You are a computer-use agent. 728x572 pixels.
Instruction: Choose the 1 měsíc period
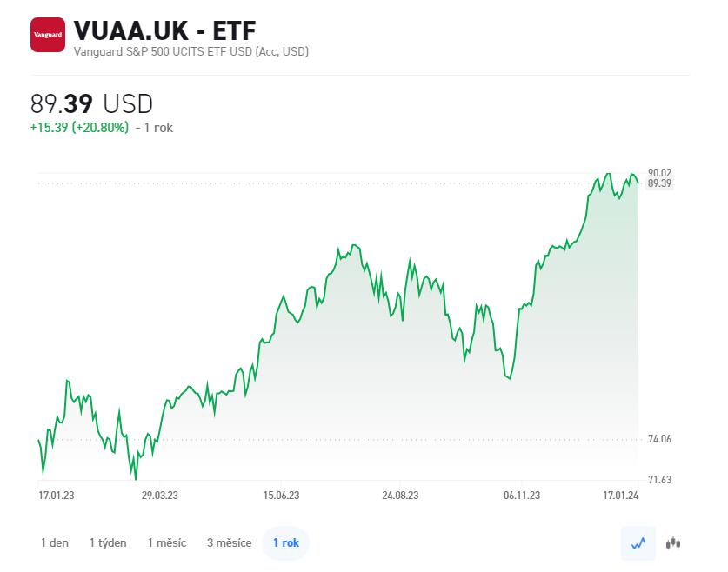(167, 542)
